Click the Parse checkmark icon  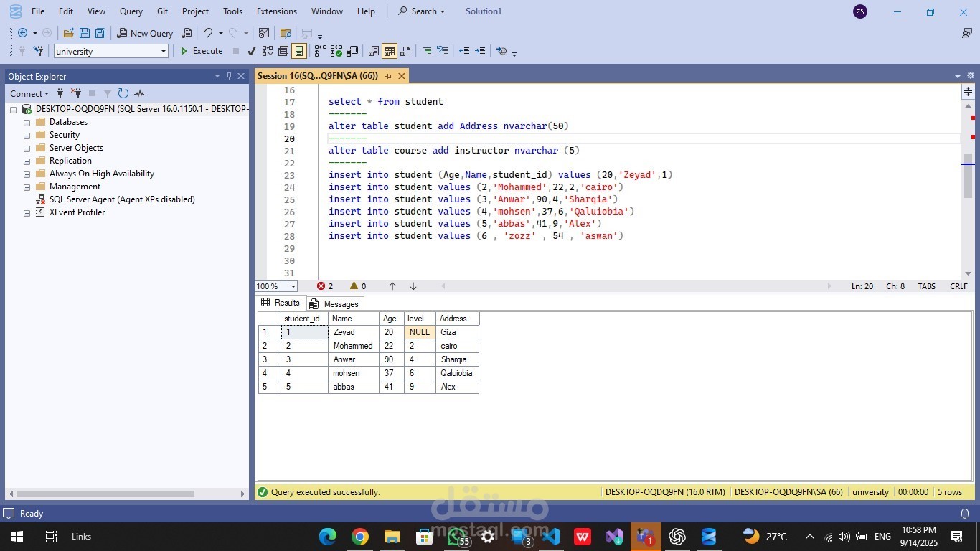[251, 51]
